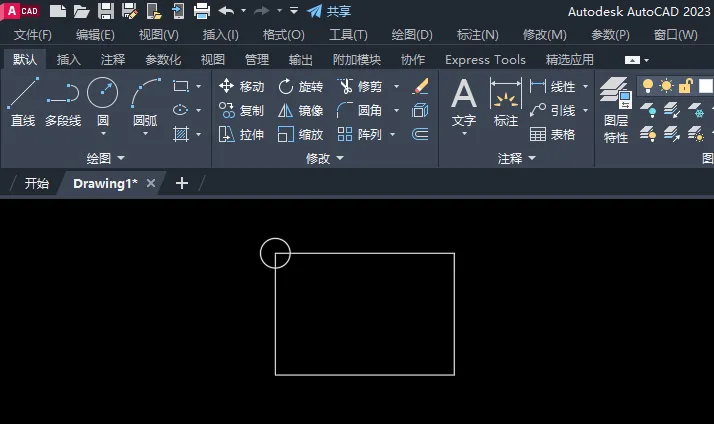Click the Plot printer icon
Viewport: 714px width, 424px height.
tap(202, 11)
